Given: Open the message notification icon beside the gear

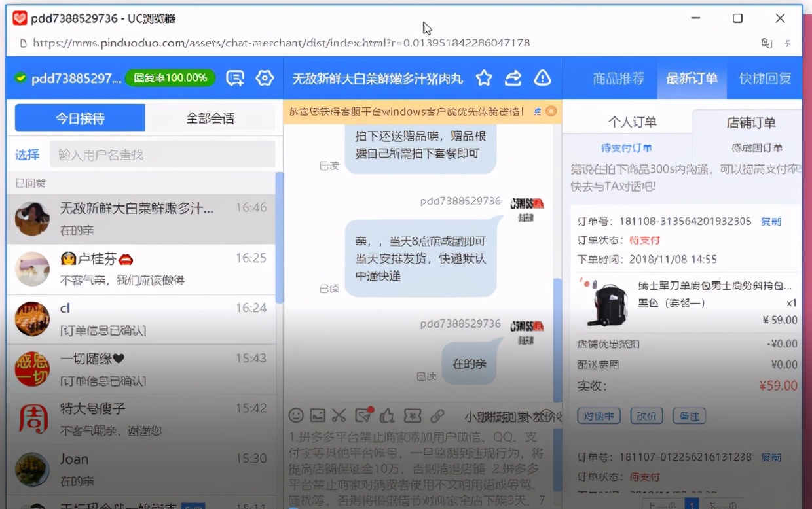Looking at the screenshot, I should tap(235, 77).
